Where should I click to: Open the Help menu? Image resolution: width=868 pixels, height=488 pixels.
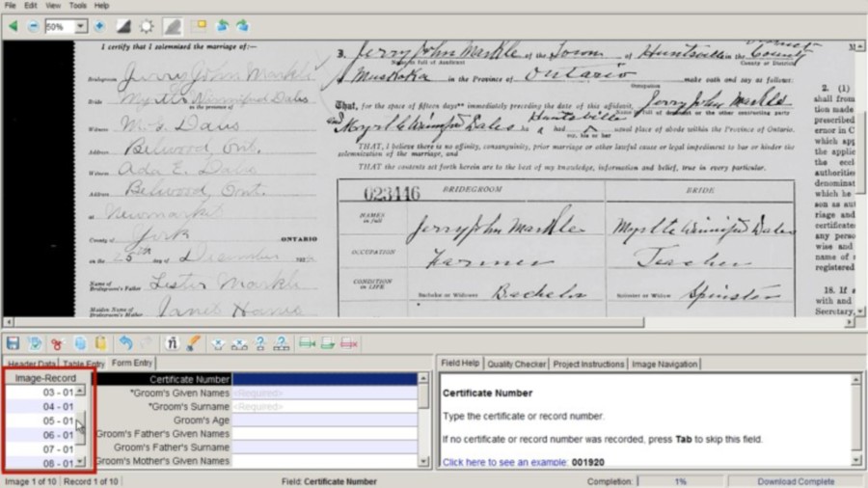tap(101, 6)
